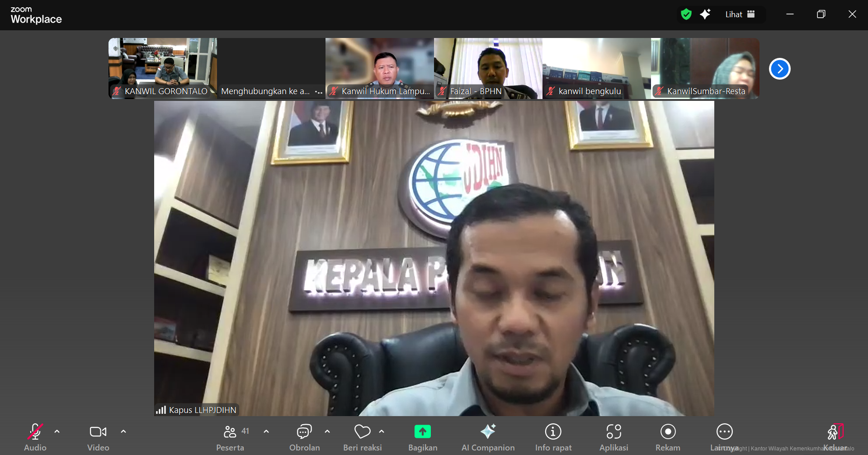Expand audio options arrow next to Audio
This screenshot has width=868, height=455.
(57, 431)
